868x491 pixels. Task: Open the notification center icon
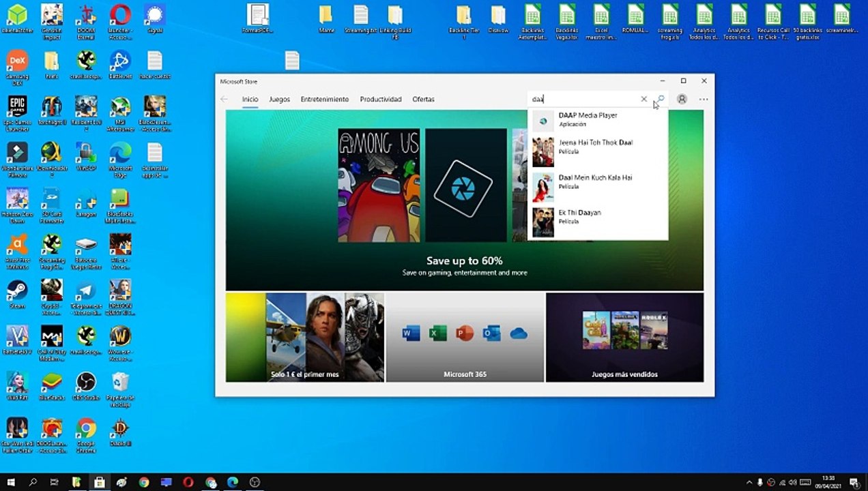pyautogui.click(x=854, y=482)
